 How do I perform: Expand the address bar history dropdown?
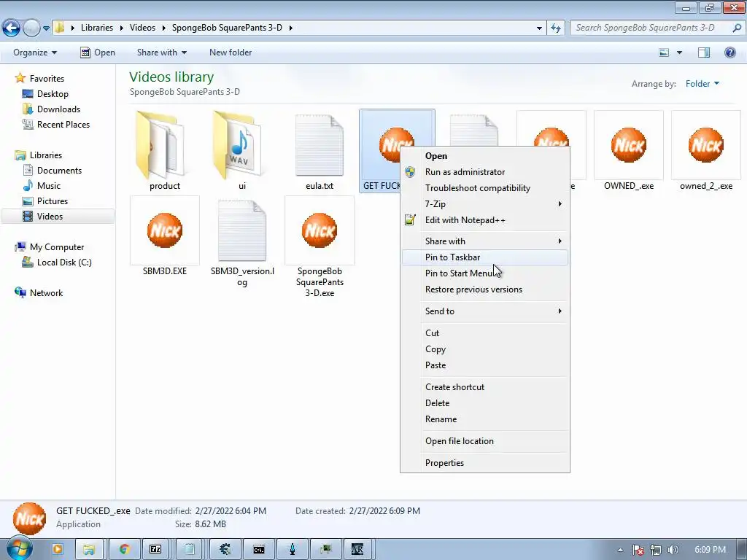click(x=539, y=28)
